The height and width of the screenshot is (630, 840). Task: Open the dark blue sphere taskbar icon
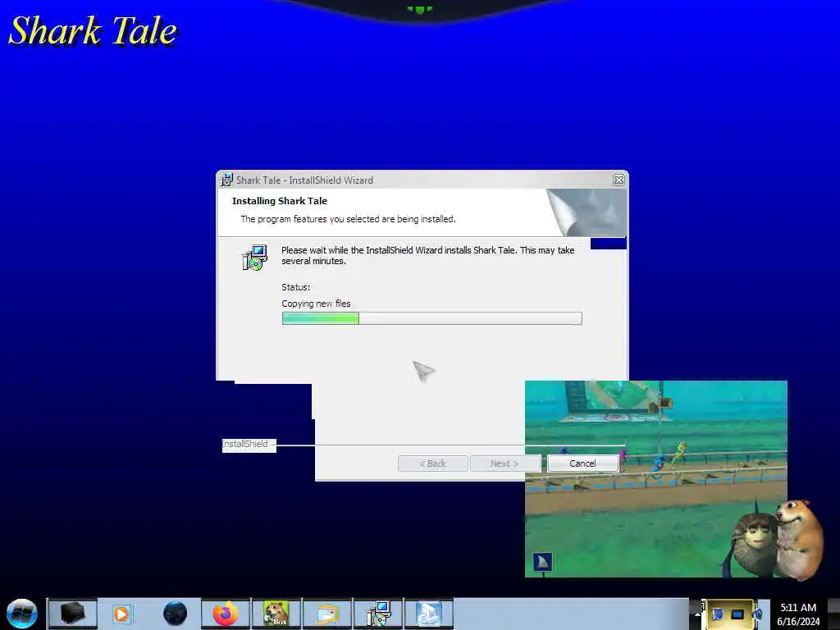[175, 614]
